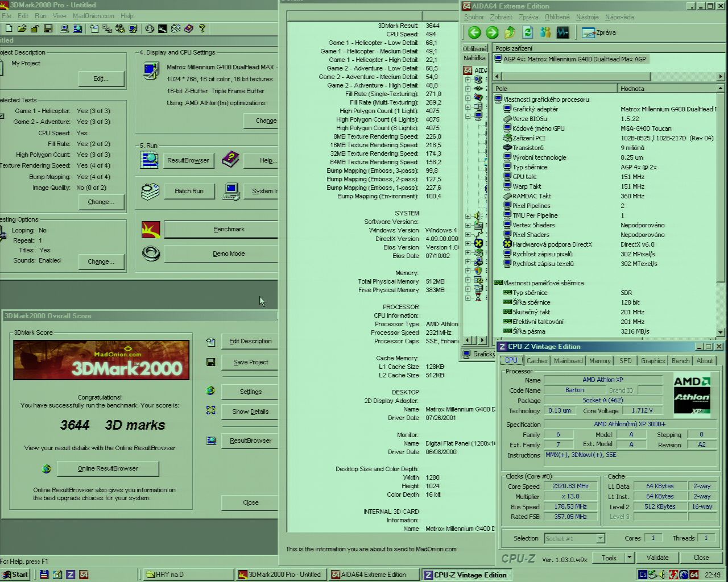Screen dimensions: 728x582
Task: Click the 'RAMDAC Takt' row in AIDA64
Action: pos(605,196)
